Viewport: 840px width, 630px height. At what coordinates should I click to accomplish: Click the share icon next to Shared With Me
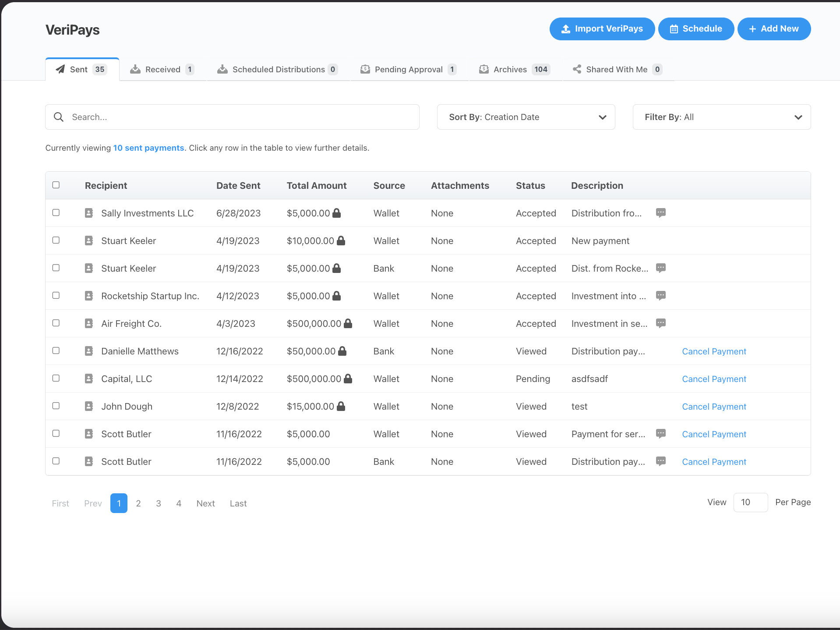(x=576, y=69)
